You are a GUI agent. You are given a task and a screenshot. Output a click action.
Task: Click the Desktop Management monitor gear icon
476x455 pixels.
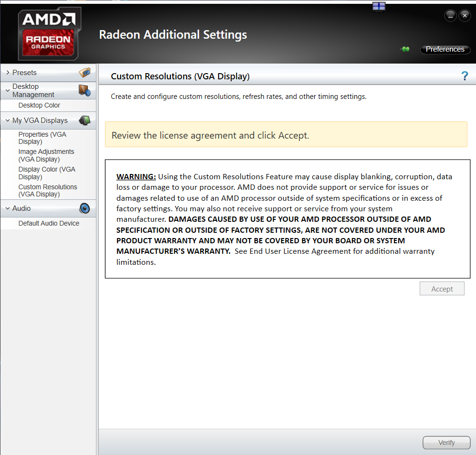(x=85, y=90)
